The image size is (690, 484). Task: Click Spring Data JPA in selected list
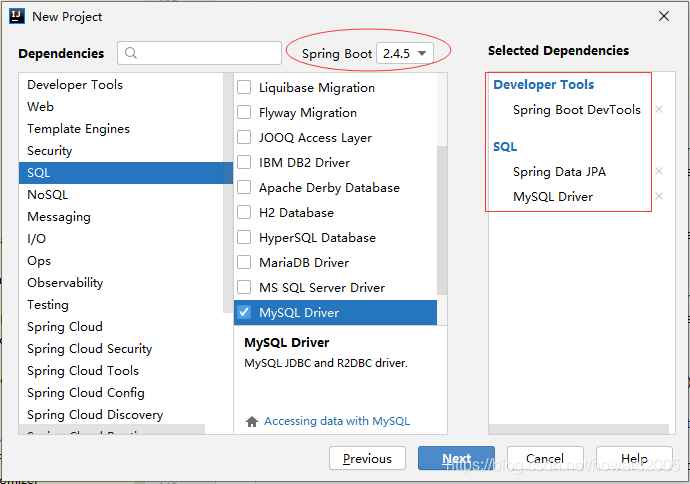coord(559,172)
